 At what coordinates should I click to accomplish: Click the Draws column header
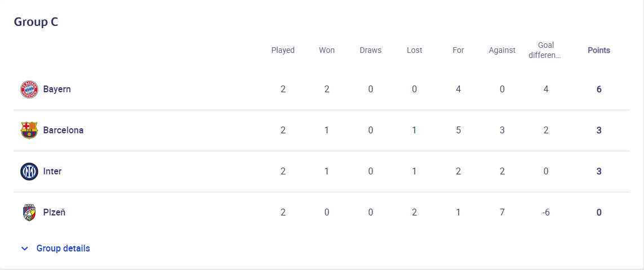(370, 50)
